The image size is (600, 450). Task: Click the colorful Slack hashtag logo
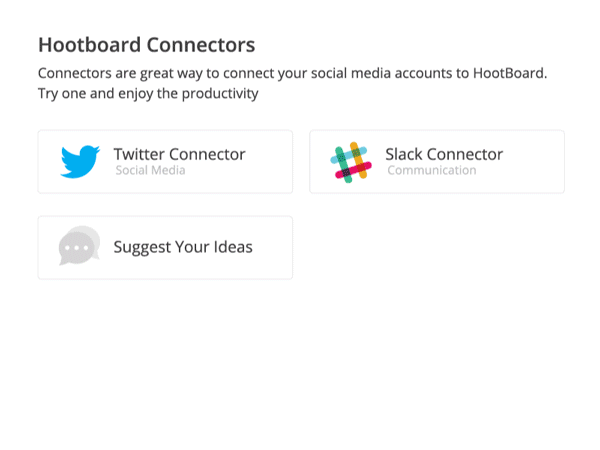[x=351, y=162]
